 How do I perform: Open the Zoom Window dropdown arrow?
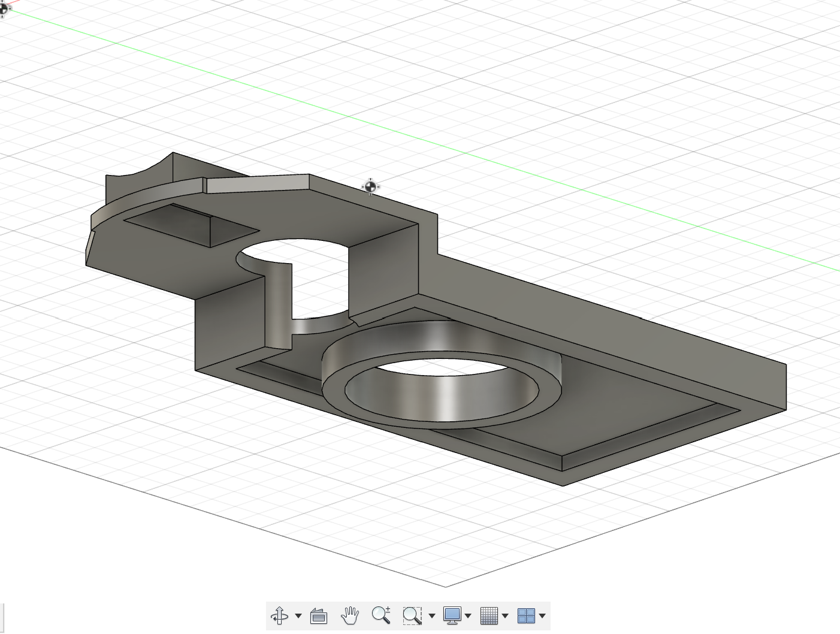coord(431,616)
